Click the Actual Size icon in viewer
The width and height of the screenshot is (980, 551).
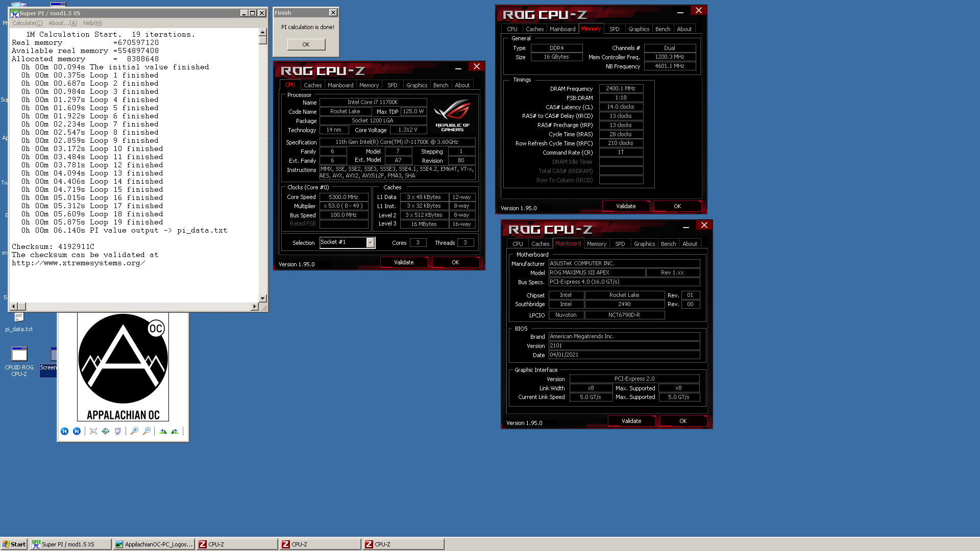106,431
